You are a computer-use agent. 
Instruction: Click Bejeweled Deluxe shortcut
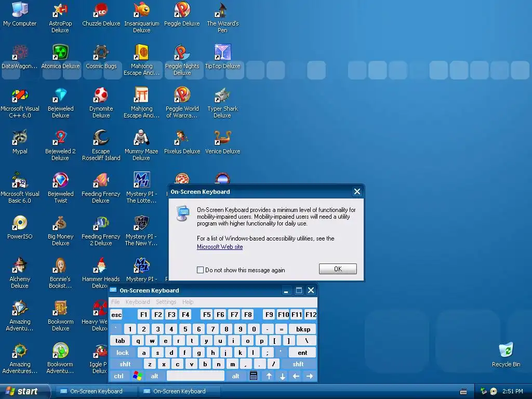60,103
